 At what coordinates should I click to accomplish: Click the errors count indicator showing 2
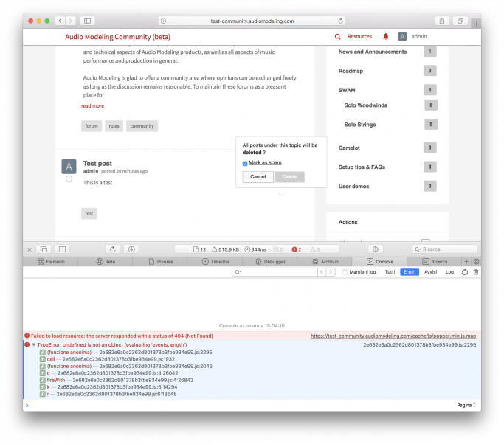(297, 249)
